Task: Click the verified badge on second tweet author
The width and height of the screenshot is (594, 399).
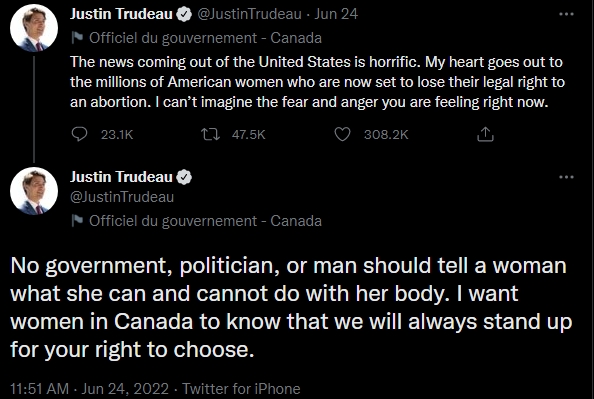Action: pos(184,177)
